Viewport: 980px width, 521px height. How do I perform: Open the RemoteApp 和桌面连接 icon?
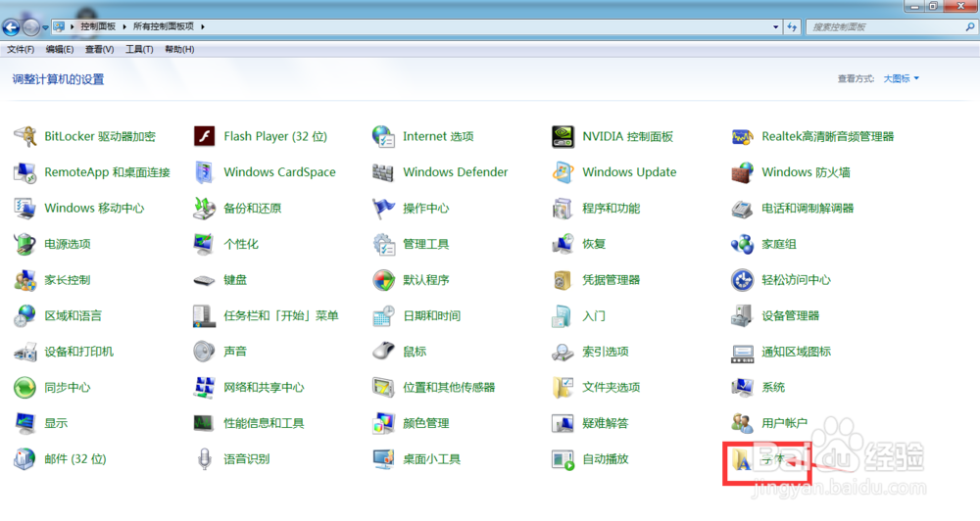point(25,172)
